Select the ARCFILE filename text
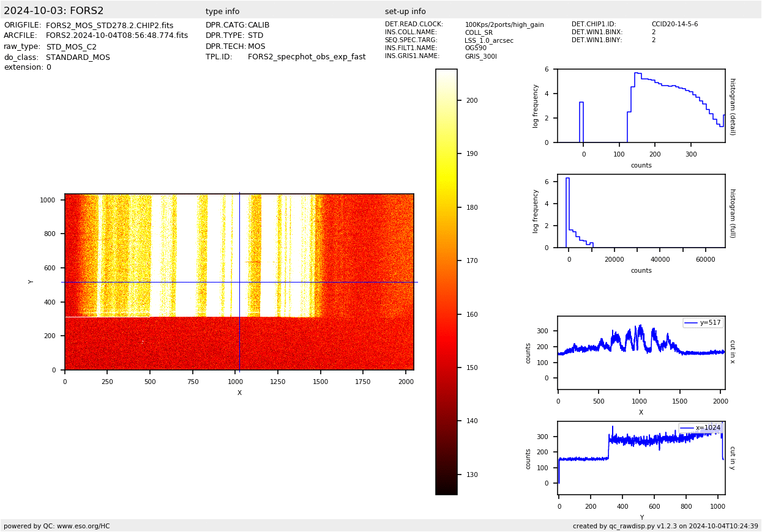Image resolution: width=762 pixels, height=532 pixels. (x=117, y=36)
